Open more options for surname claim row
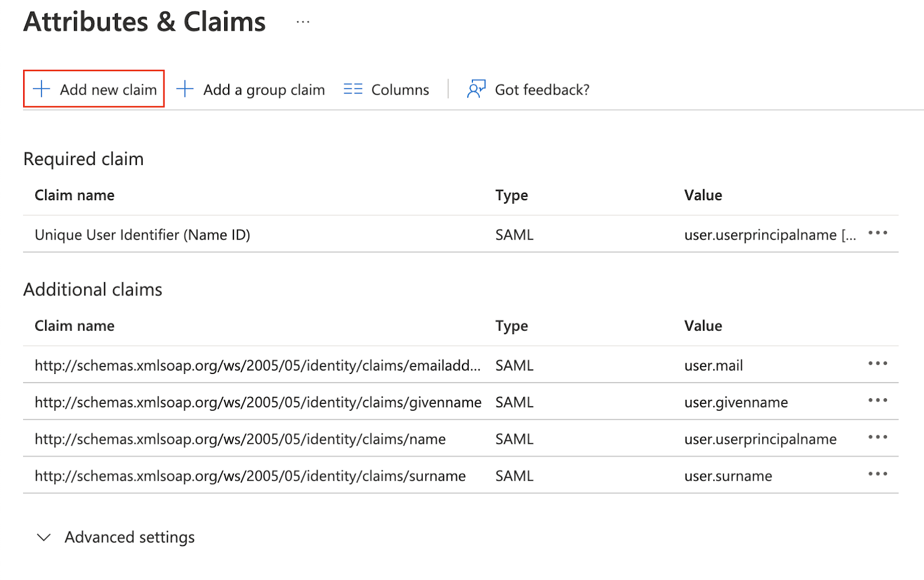 click(877, 474)
